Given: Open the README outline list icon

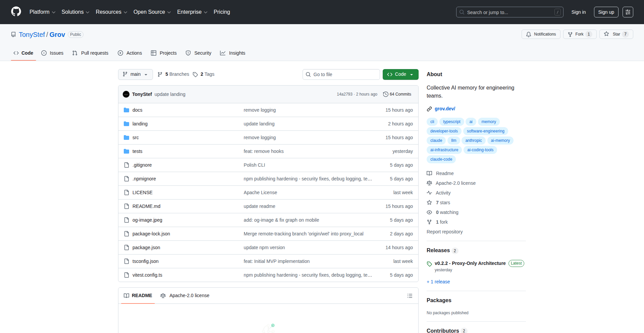Looking at the screenshot, I should click(410, 296).
